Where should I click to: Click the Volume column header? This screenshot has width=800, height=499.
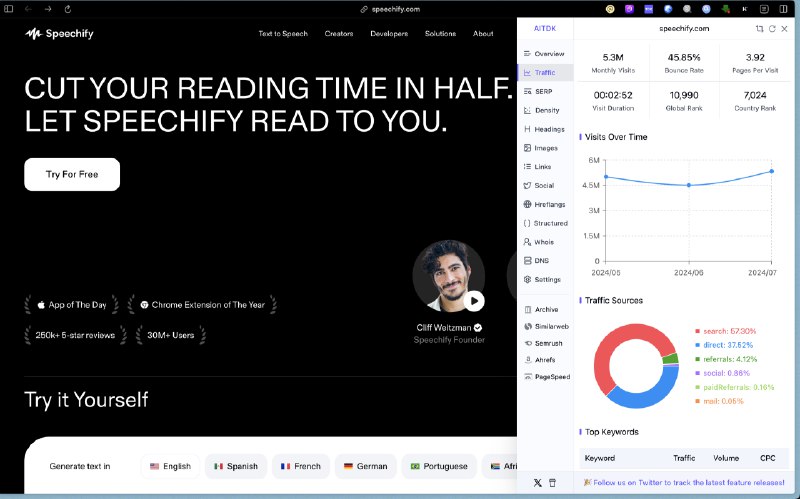[726, 458]
